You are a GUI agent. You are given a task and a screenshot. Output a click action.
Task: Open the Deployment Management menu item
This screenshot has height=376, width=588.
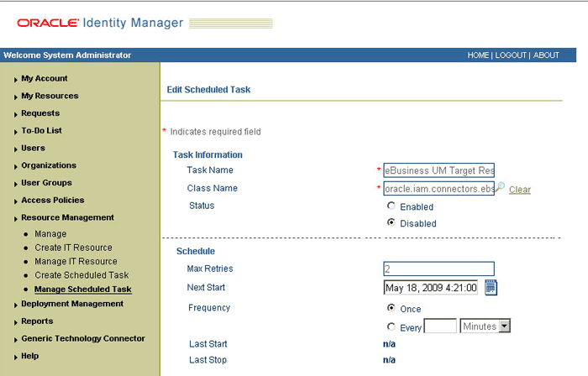[72, 304]
